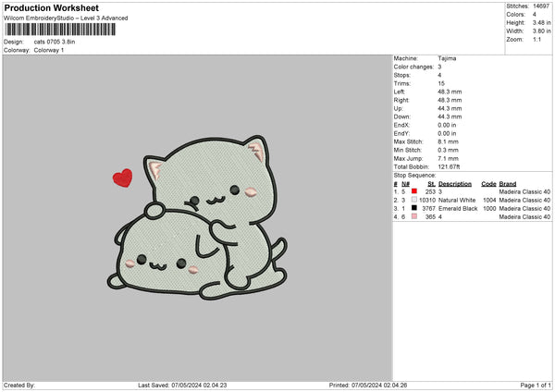The width and height of the screenshot is (555, 392).
Task: Click the Max Jump value '7.1 mm'
Action: 448,158
